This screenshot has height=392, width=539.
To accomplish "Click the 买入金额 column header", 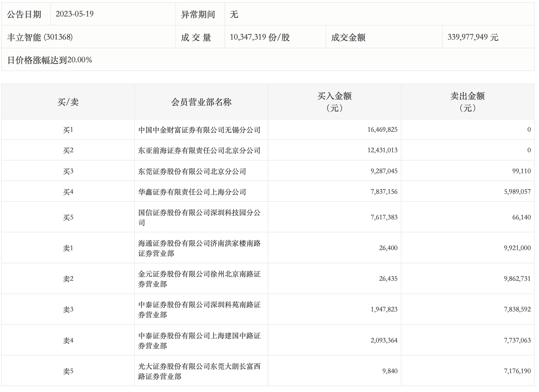I will coord(334,102).
